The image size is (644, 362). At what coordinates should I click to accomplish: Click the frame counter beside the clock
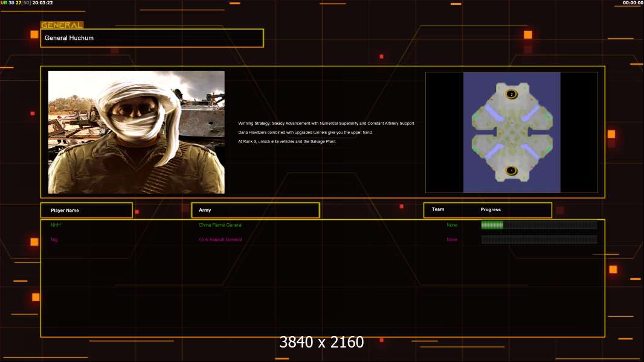tap(16, 2)
